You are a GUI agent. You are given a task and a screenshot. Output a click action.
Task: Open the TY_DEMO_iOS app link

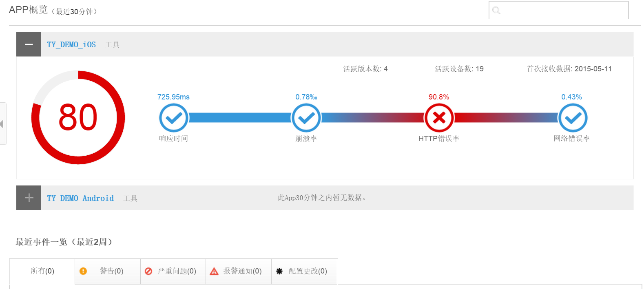click(71, 44)
